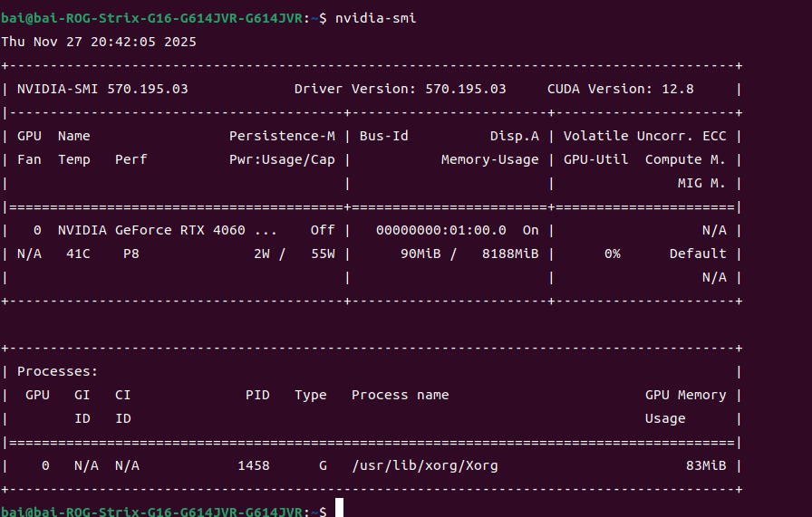Click the typed nvidia-smi command
The image size is (812, 517).
375,18
